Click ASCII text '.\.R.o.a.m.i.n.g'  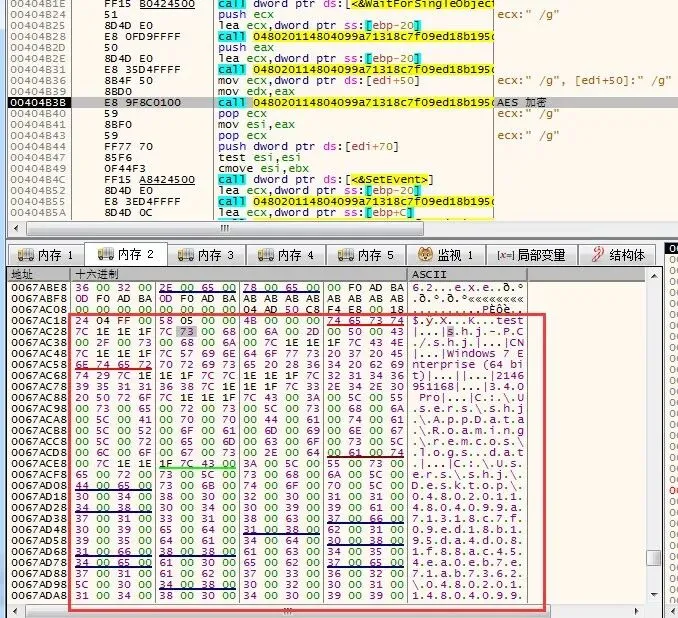(467, 430)
